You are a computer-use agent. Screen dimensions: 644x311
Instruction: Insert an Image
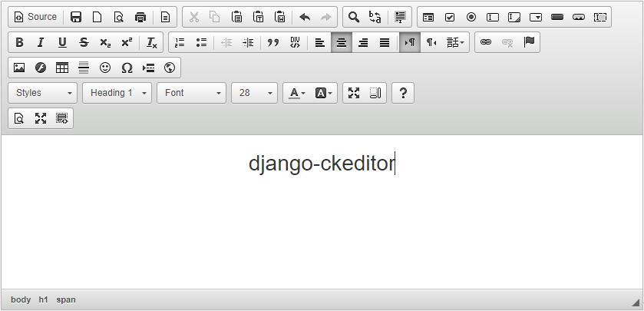tap(19, 68)
